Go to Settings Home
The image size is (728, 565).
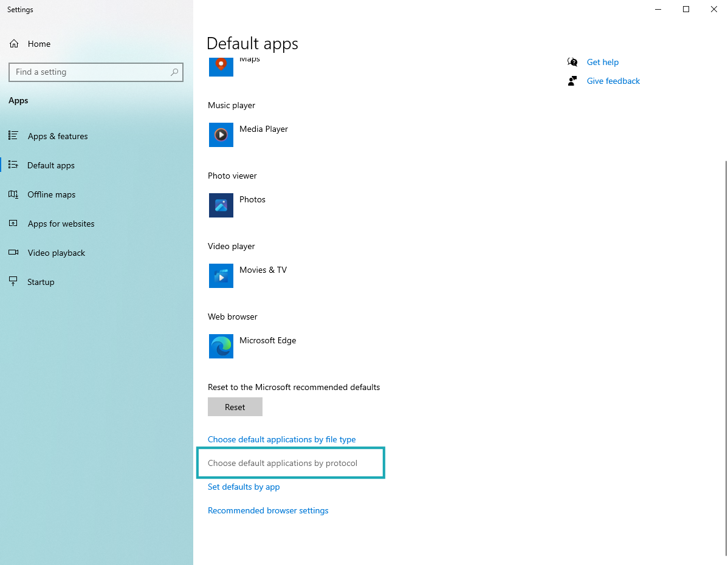coord(97,44)
